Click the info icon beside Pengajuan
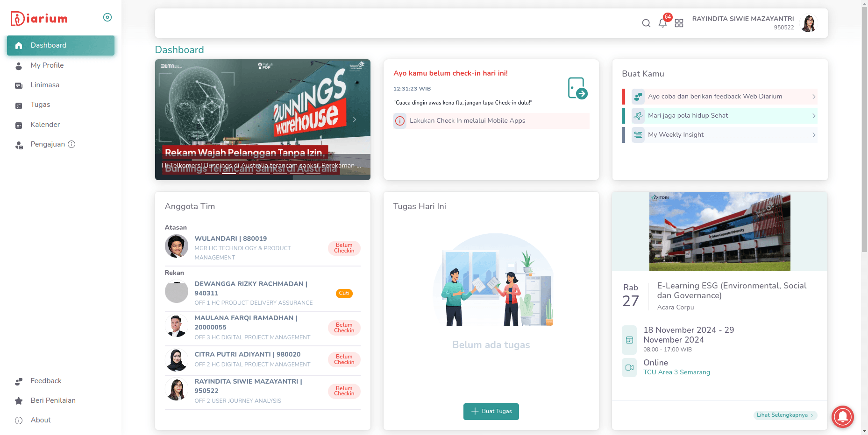The height and width of the screenshot is (435, 868). pos(71,144)
